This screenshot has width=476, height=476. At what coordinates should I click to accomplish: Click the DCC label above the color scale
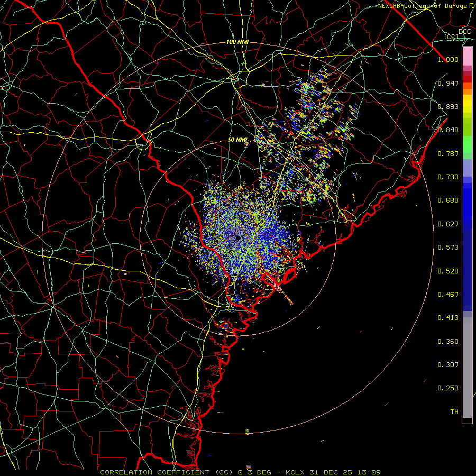pos(464,32)
